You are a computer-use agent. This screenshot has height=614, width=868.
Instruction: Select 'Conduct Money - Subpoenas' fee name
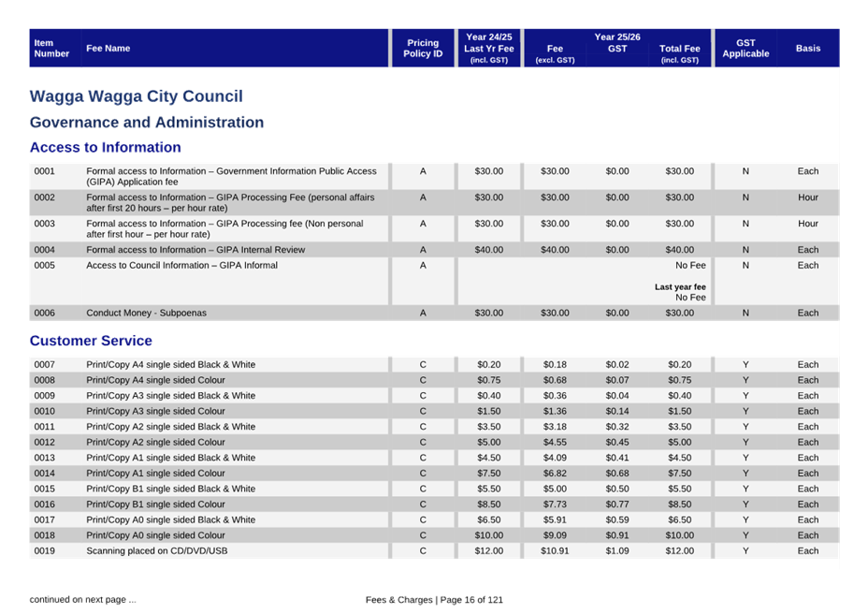coord(146,314)
